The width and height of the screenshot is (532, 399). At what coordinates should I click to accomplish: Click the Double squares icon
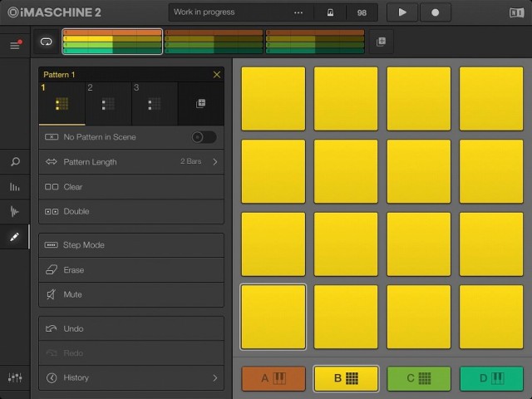coord(52,211)
